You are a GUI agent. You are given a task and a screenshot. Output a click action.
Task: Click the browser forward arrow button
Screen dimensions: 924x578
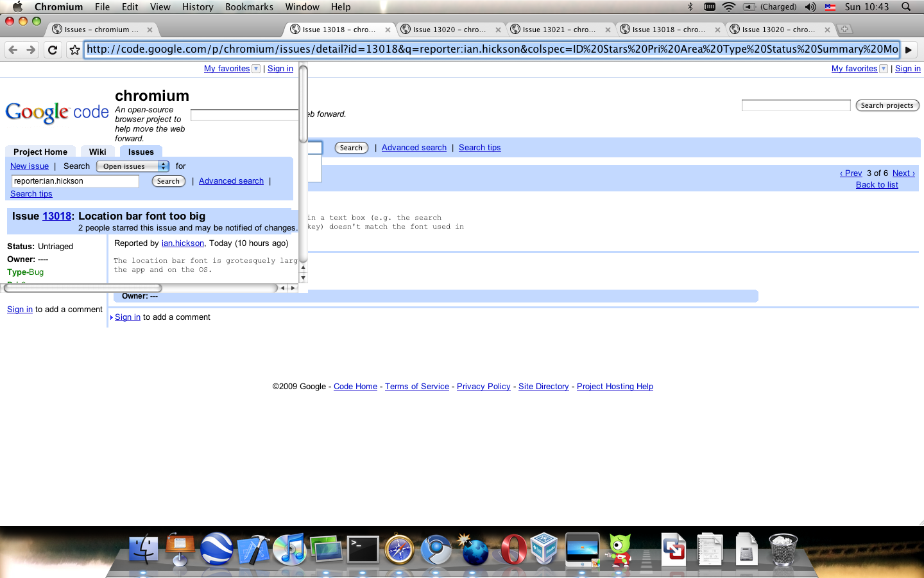(31, 49)
